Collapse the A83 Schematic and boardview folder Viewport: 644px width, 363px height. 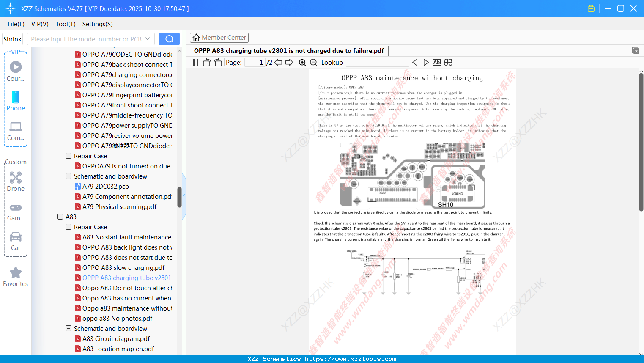[69, 328]
